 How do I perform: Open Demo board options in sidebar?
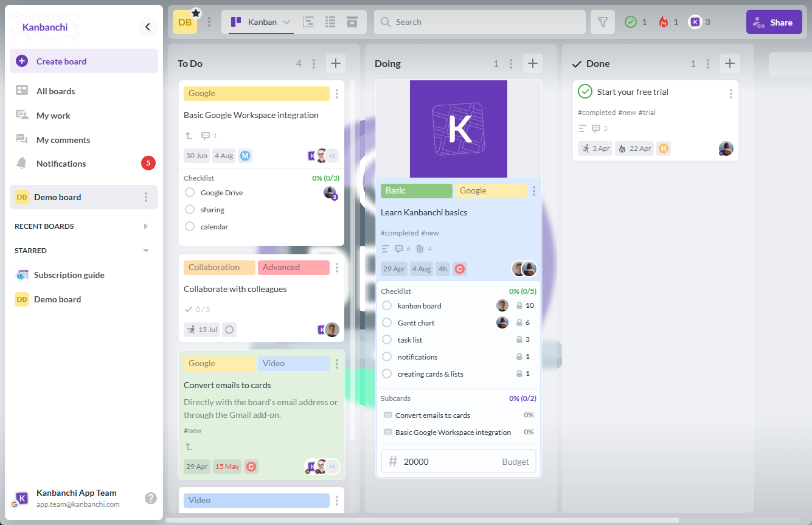pos(146,197)
